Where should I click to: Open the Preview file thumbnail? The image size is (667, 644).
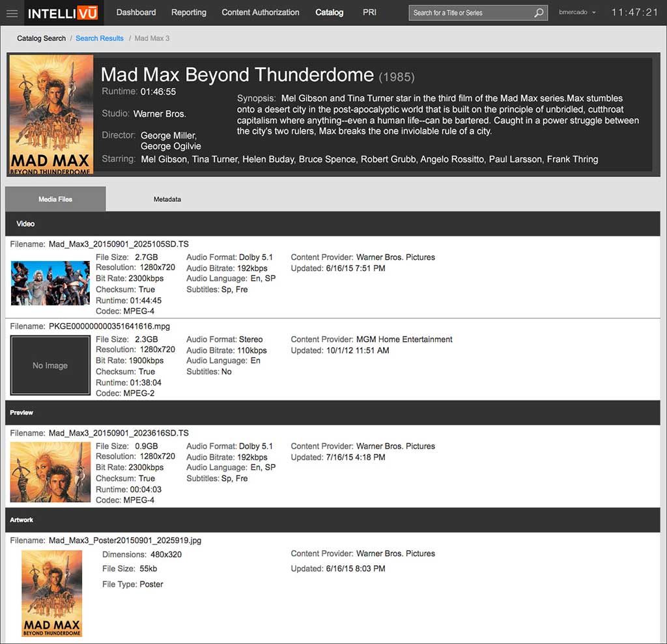pos(50,472)
